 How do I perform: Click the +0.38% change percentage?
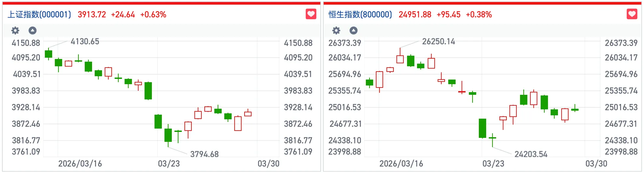(x=479, y=15)
